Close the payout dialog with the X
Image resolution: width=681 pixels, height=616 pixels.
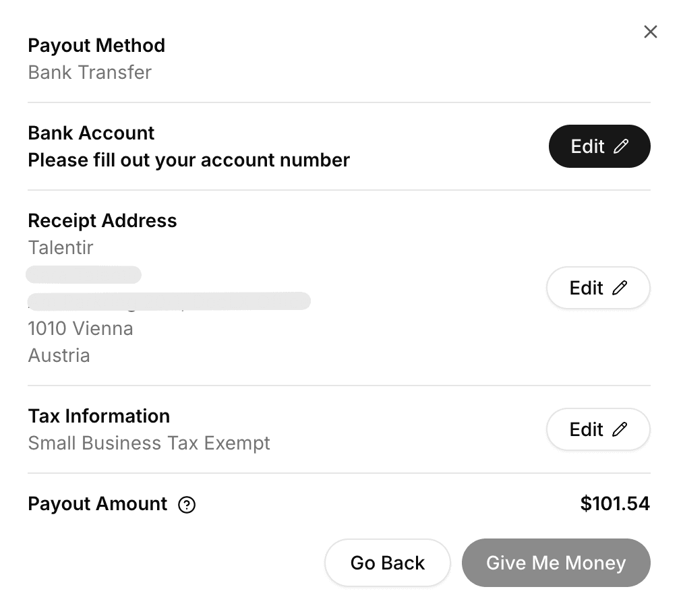650,32
